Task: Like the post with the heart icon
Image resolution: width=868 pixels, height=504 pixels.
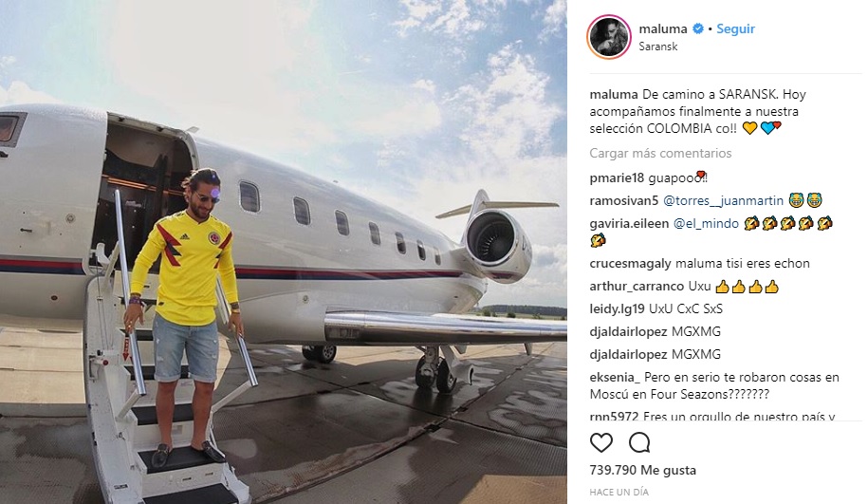Action: click(601, 442)
